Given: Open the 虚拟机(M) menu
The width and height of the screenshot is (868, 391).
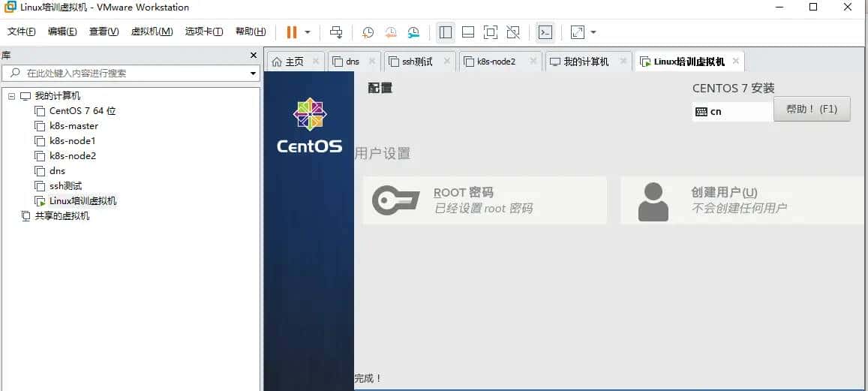Looking at the screenshot, I should tap(152, 32).
